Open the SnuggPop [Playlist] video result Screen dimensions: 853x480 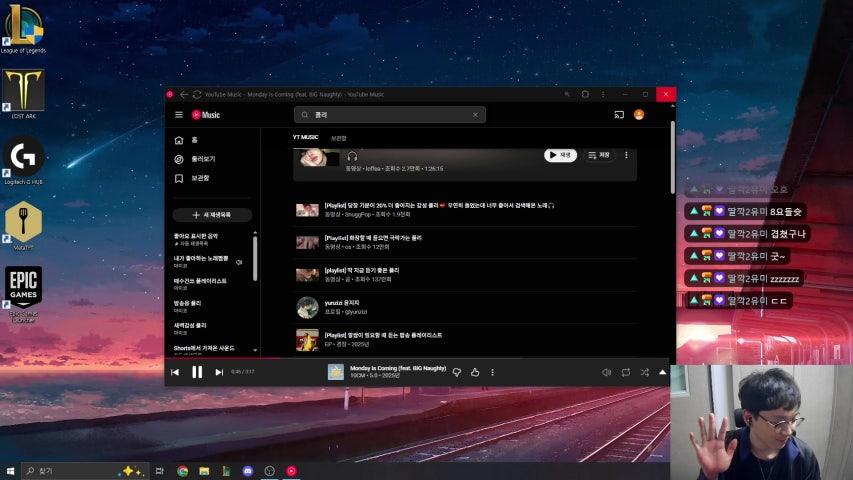[465, 210]
